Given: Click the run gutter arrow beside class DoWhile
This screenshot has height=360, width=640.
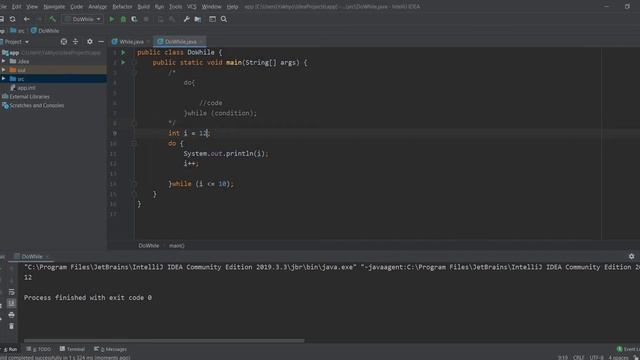Looking at the screenshot, I should pos(123,53).
